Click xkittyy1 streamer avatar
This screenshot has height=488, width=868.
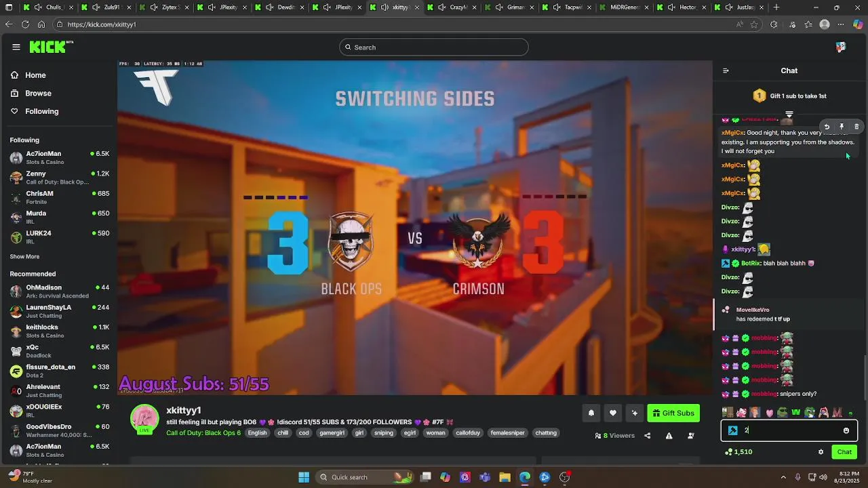(x=144, y=420)
